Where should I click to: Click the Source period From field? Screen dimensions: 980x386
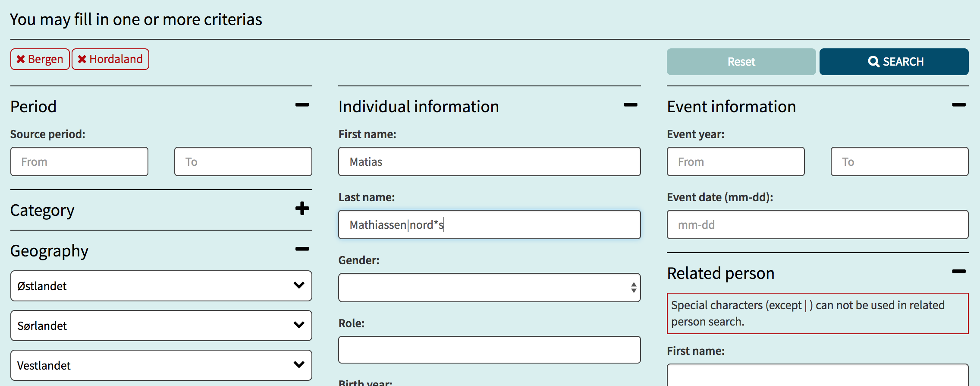(79, 161)
